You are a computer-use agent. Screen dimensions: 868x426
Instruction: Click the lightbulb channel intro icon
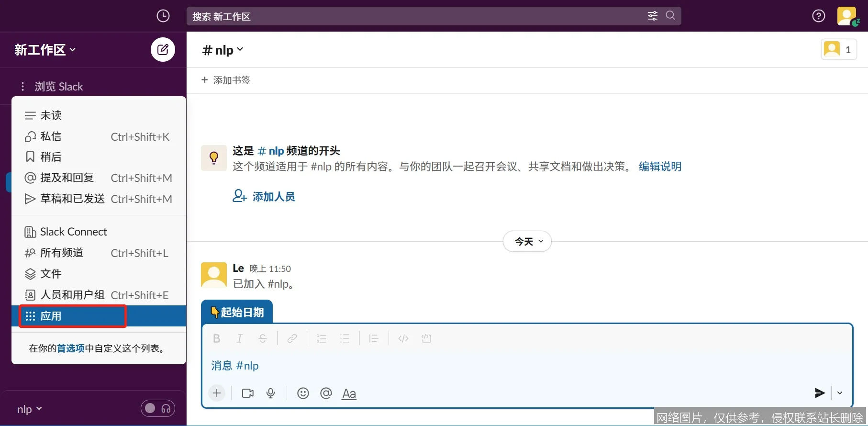[x=214, y=158]
